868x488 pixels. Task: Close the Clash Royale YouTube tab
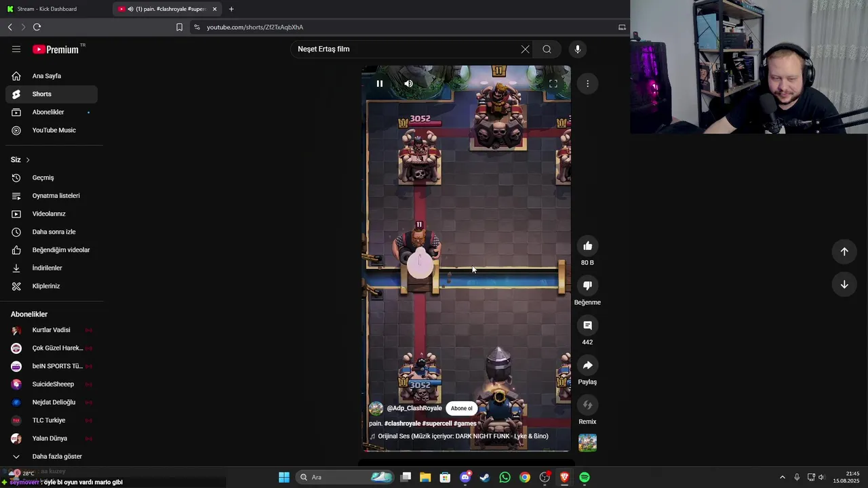[214, 9]
